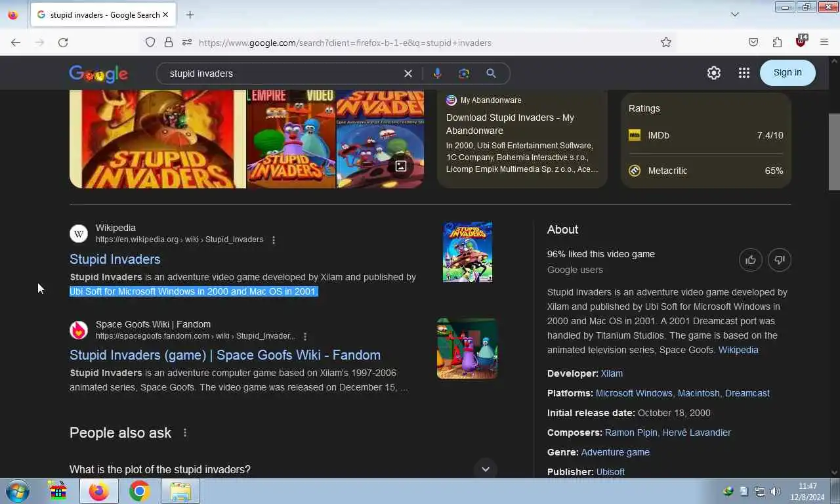Dislike this video game thumbs down

point(780,260)
